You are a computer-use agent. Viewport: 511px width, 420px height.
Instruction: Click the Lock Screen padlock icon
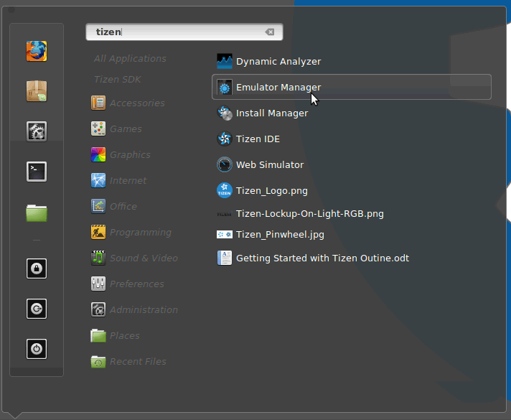[37, 269]
